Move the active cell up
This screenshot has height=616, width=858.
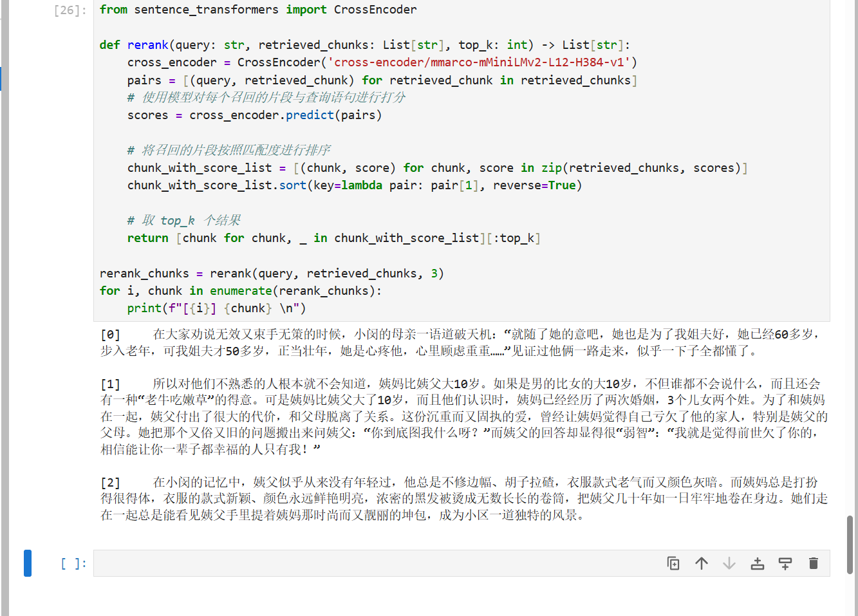tap(702, 564)
